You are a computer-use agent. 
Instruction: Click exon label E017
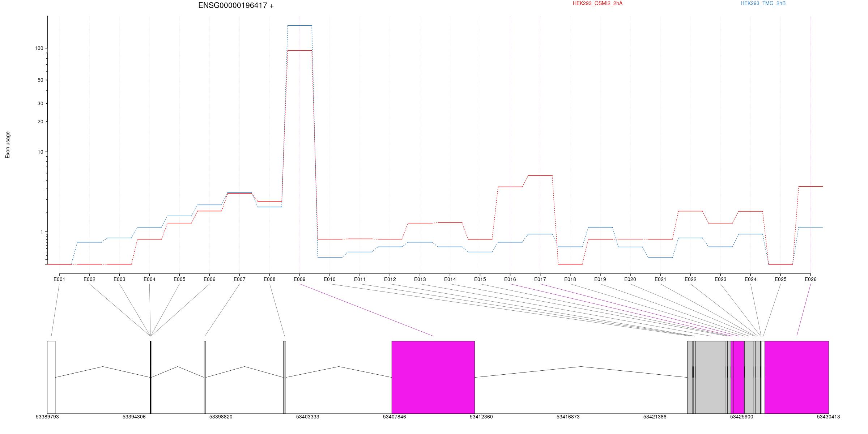[x=540, y=279]
